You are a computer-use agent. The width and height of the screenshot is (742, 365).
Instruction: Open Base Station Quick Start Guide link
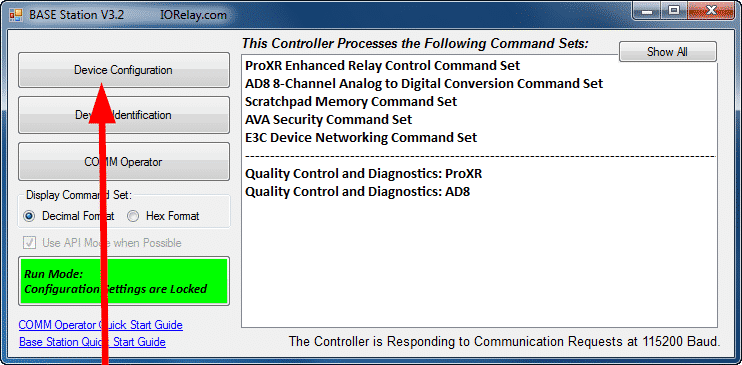92,342
